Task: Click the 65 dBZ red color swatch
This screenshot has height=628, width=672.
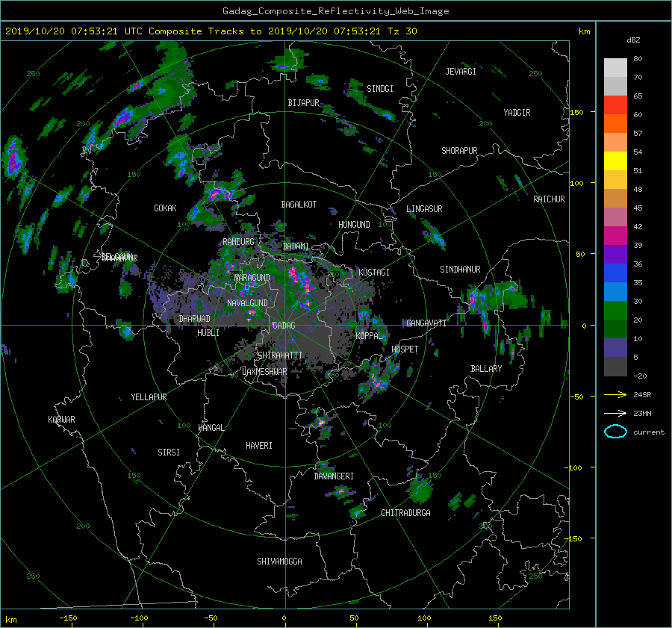Action: click(615, 105)
